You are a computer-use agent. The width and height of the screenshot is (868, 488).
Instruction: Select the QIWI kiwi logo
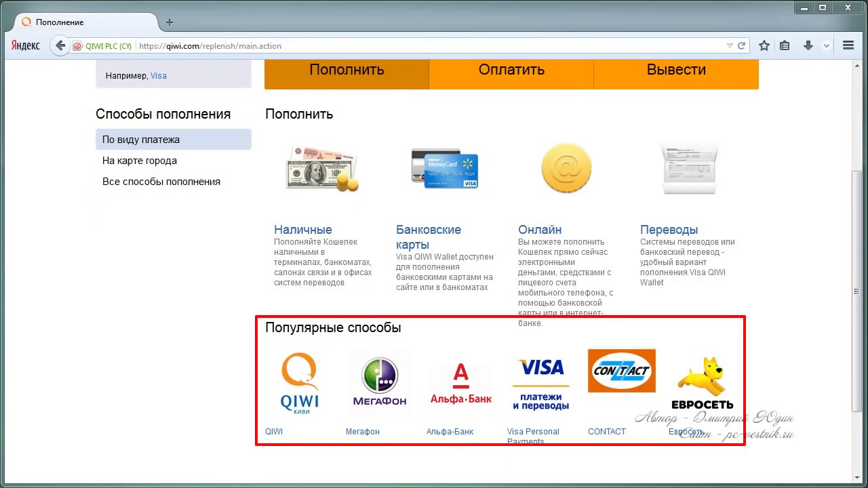pyautogui.click(x=299, y=383)
